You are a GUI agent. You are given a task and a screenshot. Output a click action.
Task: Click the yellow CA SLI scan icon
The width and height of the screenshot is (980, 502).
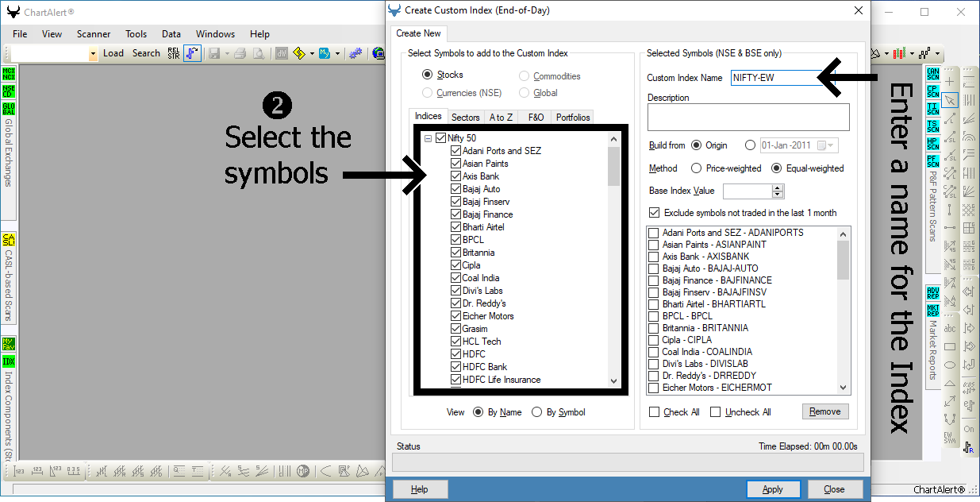point(9,240)
